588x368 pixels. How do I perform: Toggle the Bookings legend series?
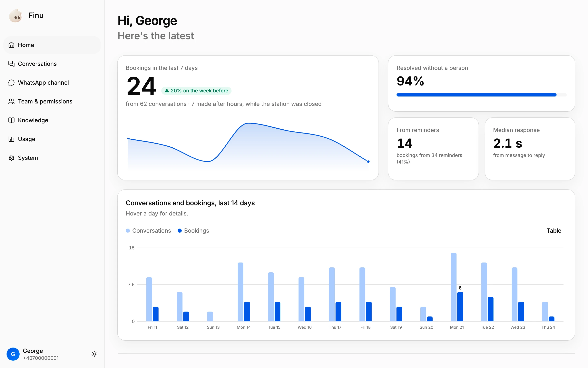tap(193, 231)
